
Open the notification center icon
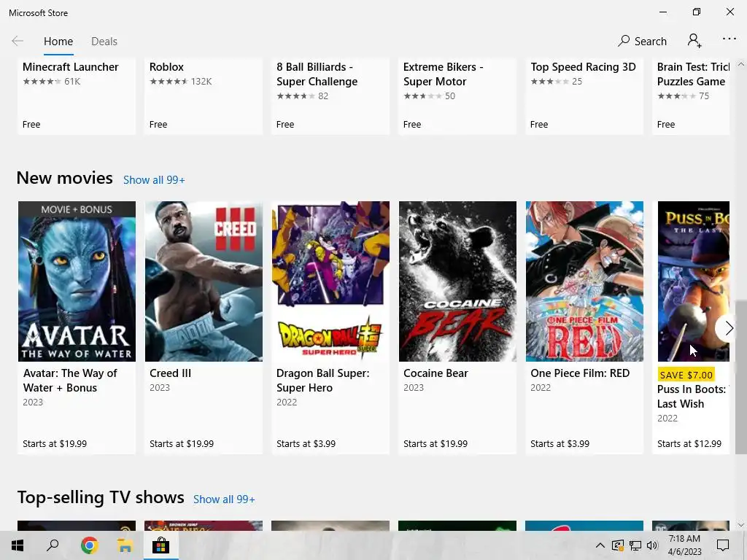[x=723, y=545]
